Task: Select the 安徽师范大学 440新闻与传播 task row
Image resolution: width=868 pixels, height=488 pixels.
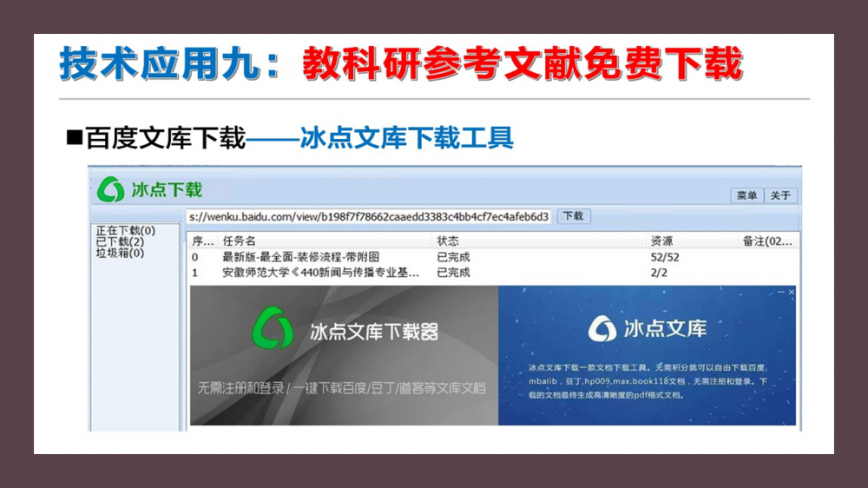Action: (320, 272)
